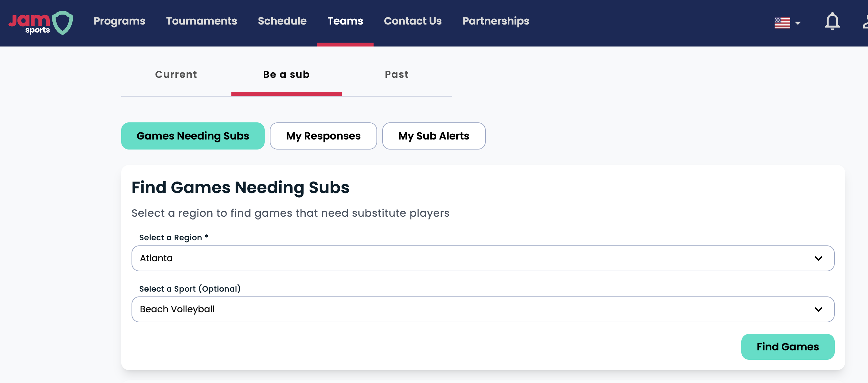Viewport: 868px width, 383px height.
Task: Switch to the Current tab
Action: point(176,75)
